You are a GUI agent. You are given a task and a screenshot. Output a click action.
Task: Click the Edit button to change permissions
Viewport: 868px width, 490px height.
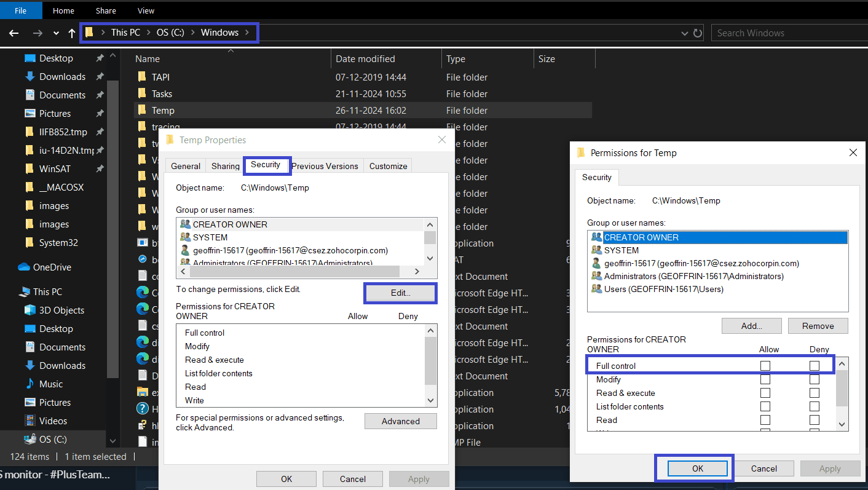400,293
